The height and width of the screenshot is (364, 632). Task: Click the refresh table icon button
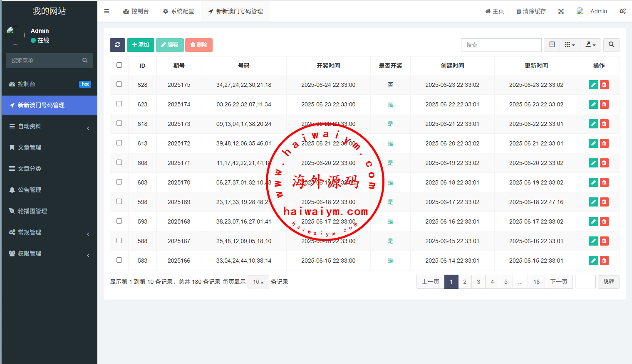coord(117,45)
